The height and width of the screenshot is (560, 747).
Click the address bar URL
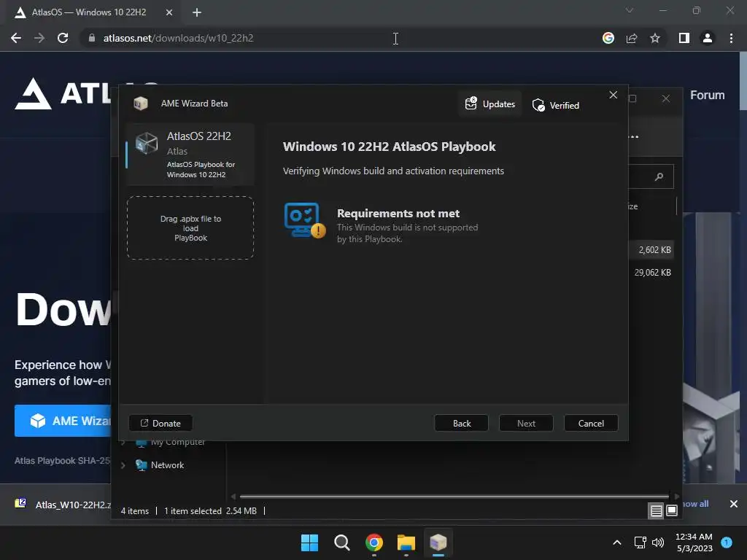pos(178,38)
